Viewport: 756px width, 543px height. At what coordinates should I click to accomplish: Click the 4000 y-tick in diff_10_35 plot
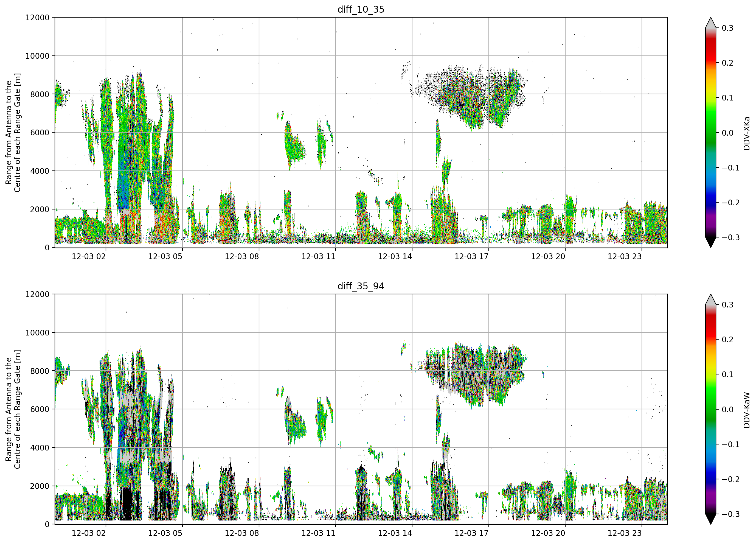[40, 171]
